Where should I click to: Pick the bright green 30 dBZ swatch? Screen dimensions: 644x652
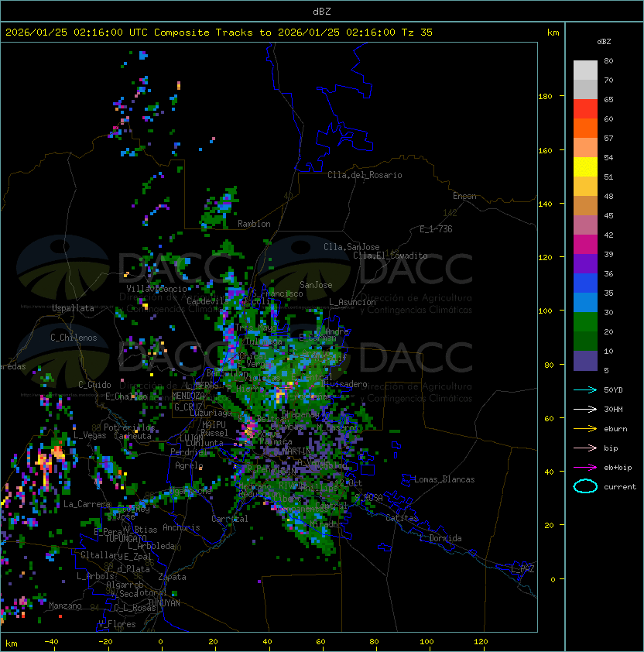pos(585,322)
